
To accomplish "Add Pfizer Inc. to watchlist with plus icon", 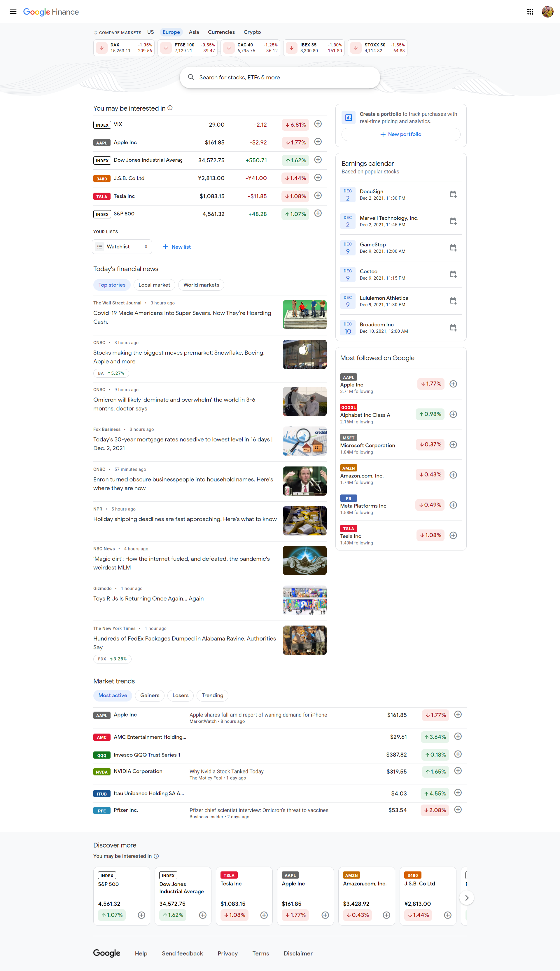I will coord(458,810).
